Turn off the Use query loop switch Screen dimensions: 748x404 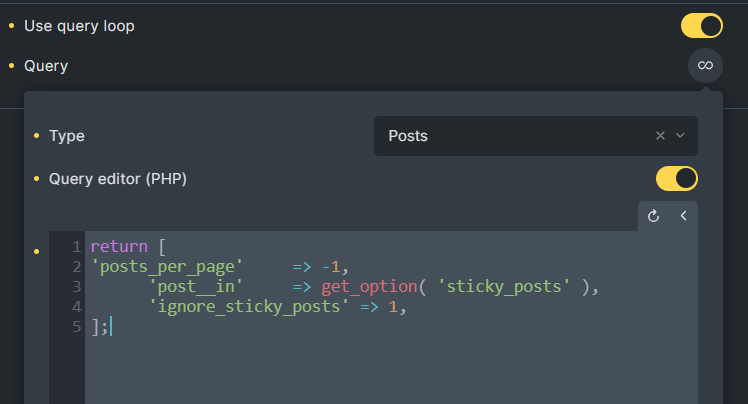pyautogui.click(x=701, y=26)
